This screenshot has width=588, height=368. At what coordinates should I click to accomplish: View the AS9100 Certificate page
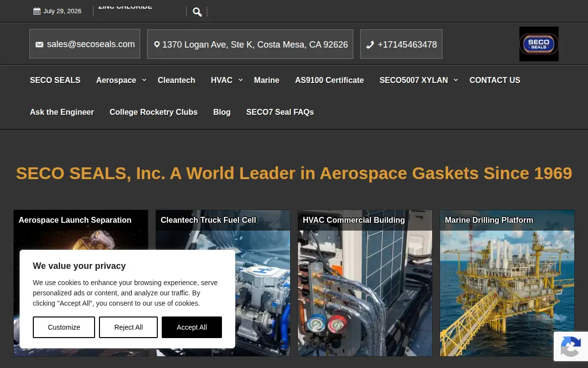pos(329,80)
